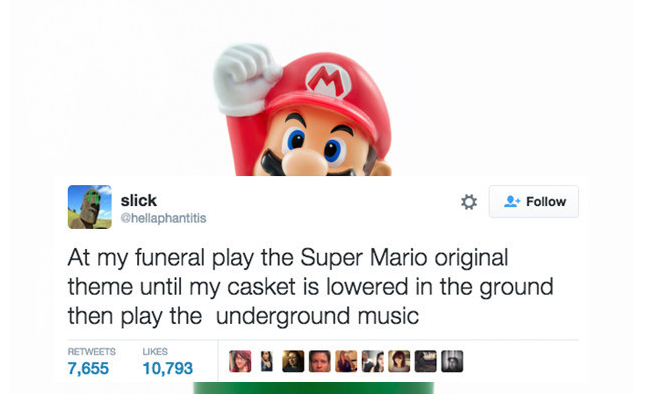Image resolution: width=661 pixels, height=400 pixels.
Task: Click the eighth dark liker avatar
Action: click(x=426, y=361)
